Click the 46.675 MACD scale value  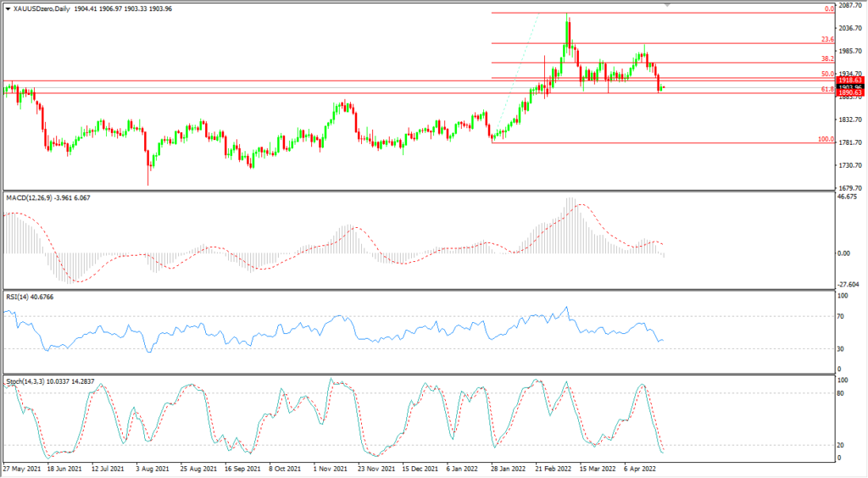point(848,197)
